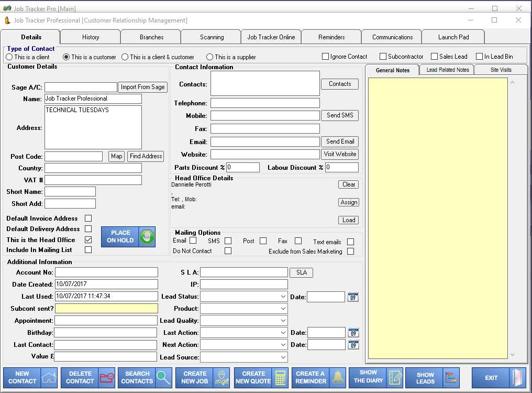532x393 pixels.
Task: Click the door icon on Exit
Action: [x=517, y=377]
